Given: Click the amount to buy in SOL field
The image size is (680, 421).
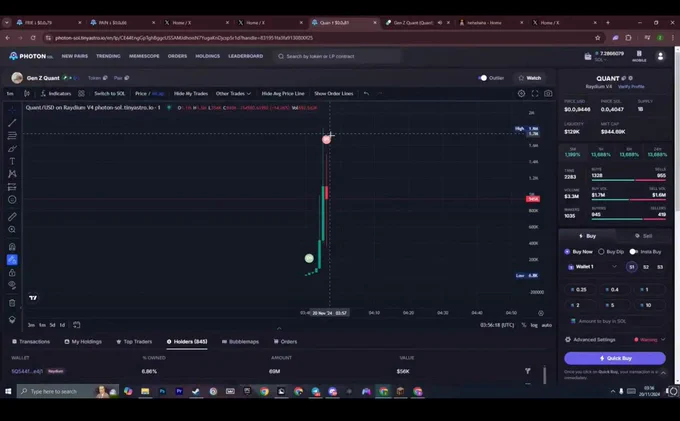Looking at the screenshot, I should pyautogui.click(x=615, y=321).
